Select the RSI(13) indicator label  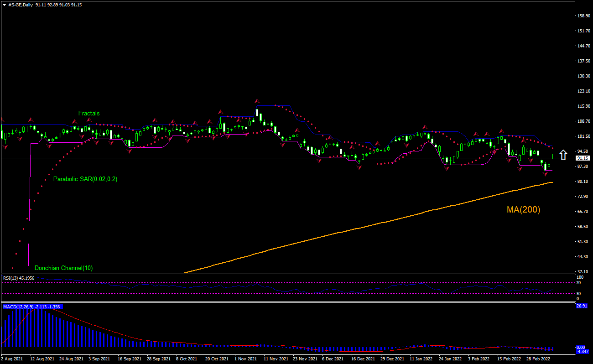19,277
